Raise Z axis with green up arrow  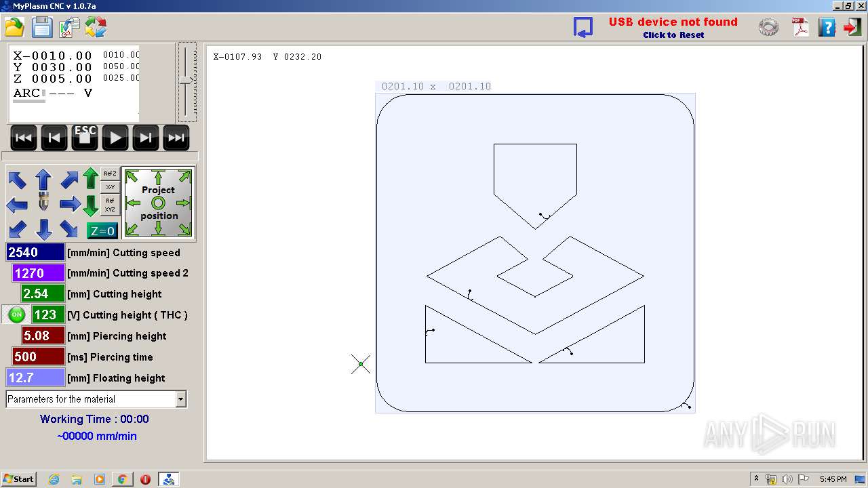tap(91, 179)
